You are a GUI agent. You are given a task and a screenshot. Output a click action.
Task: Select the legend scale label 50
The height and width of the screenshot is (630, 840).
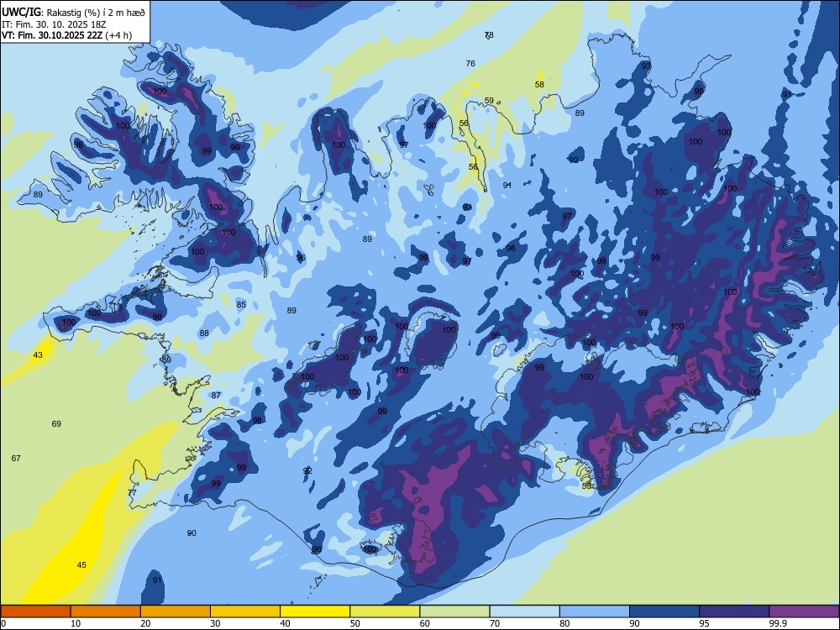point(355,623)
